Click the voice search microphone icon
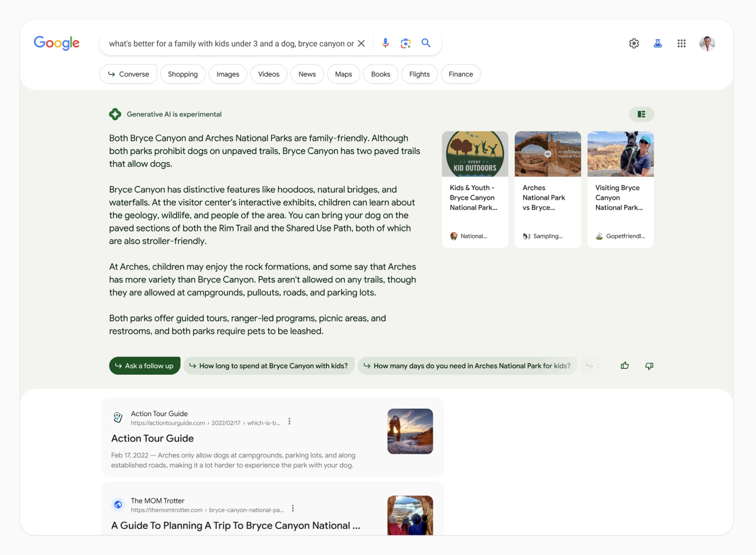Screen dimensions: 756x555 click(x=385, y=43)
